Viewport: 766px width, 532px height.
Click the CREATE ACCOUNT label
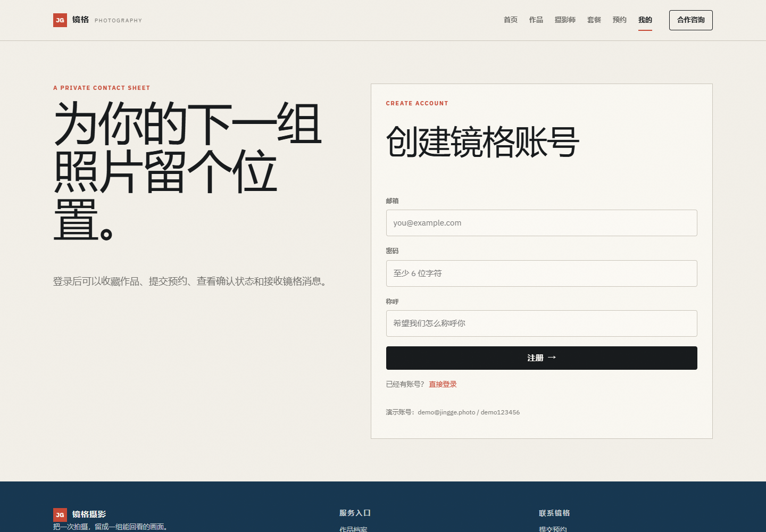417,103
